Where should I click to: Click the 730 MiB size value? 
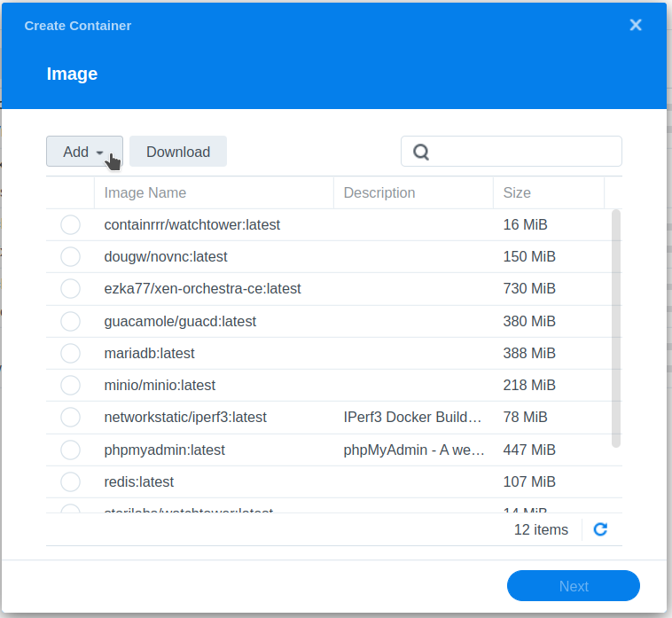coord(529,288)
